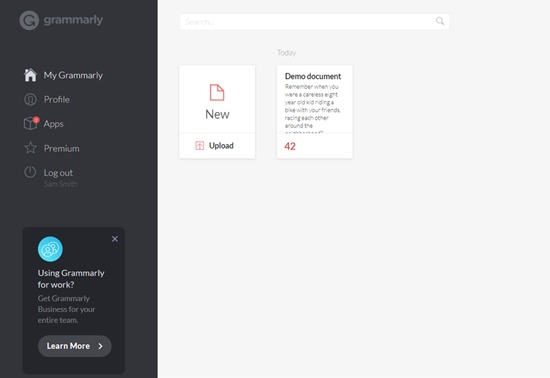Click the Log out power icon

click(x=30, y=172)
